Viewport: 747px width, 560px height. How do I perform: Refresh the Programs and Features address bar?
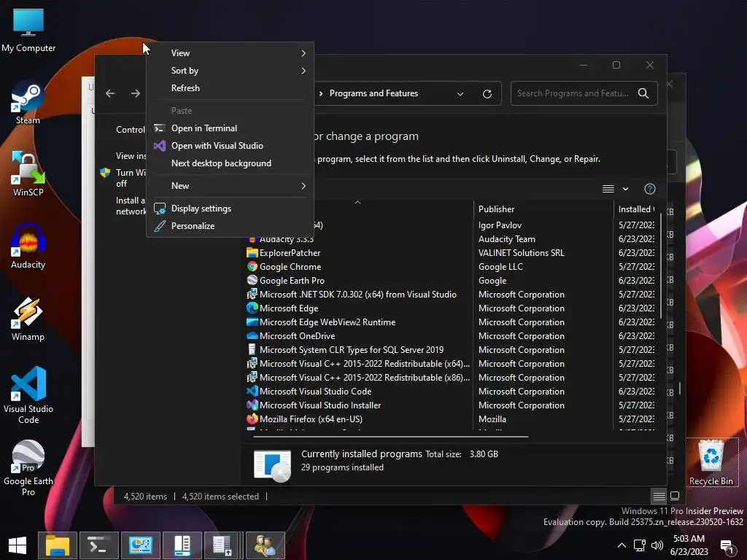click(x=487, y=94)
